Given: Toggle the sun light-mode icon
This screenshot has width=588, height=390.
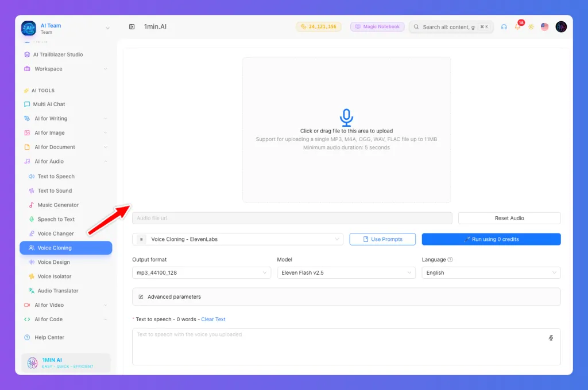Looking at the screenshot, I should (531, 26).
